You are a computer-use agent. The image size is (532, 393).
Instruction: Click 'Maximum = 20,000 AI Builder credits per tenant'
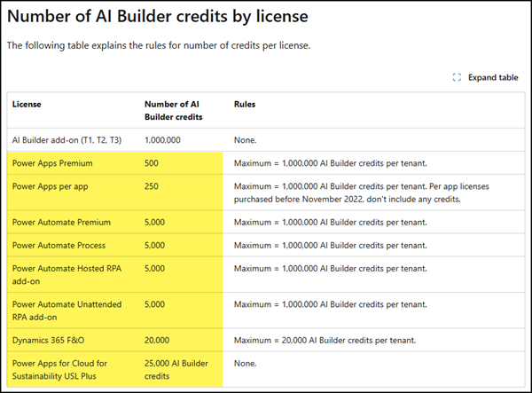point(325,341)
